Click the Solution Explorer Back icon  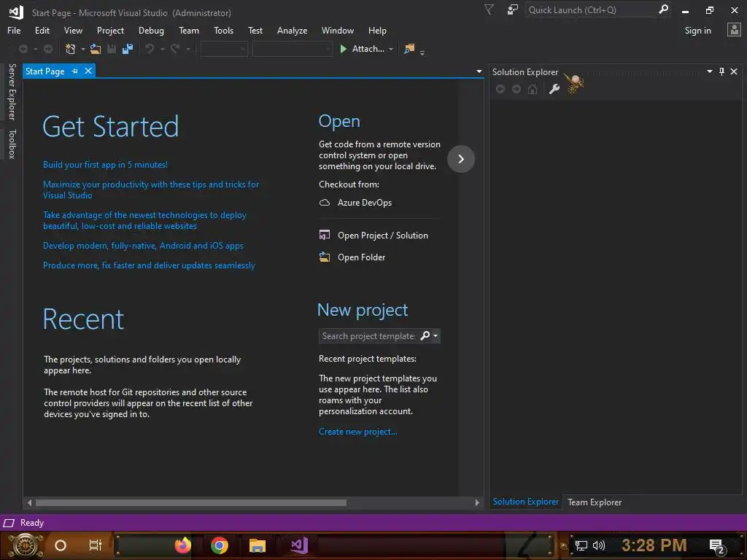[x=500, y=89]
